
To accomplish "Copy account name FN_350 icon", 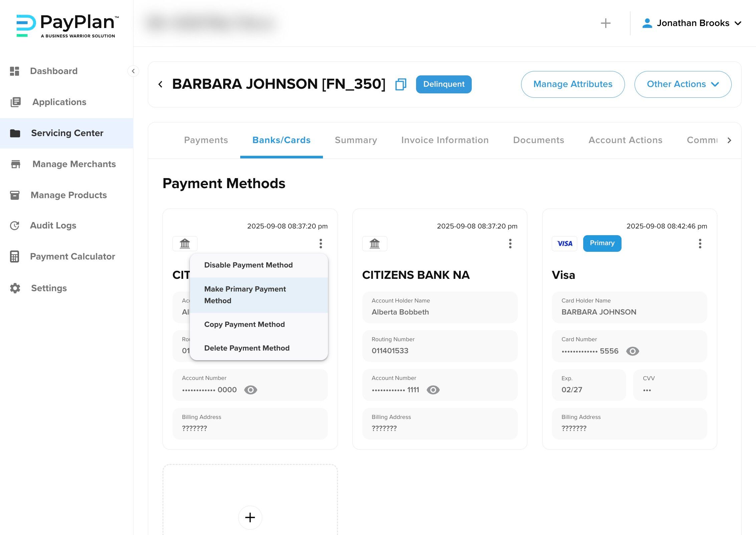I will tap(401, 84).
